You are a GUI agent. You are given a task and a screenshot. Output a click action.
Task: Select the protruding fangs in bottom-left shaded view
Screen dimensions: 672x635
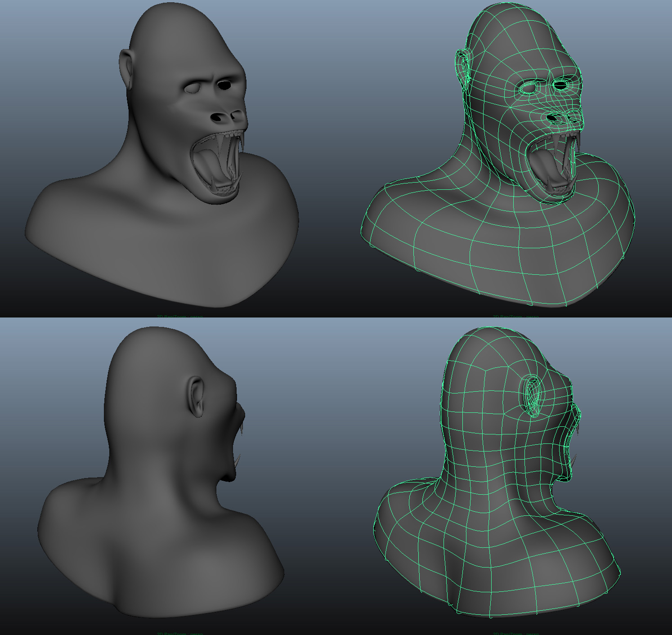(x=237, y=461)
